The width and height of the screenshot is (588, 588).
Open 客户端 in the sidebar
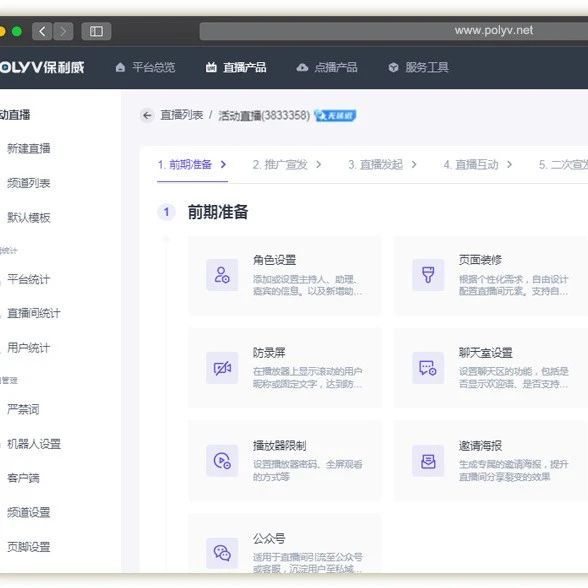click(x=23, y=478)
